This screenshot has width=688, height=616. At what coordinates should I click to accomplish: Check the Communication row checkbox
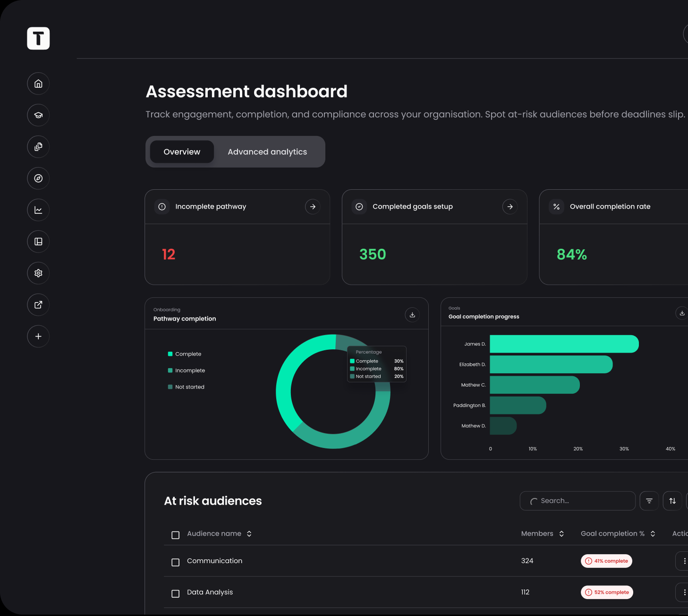click(176, 563)
